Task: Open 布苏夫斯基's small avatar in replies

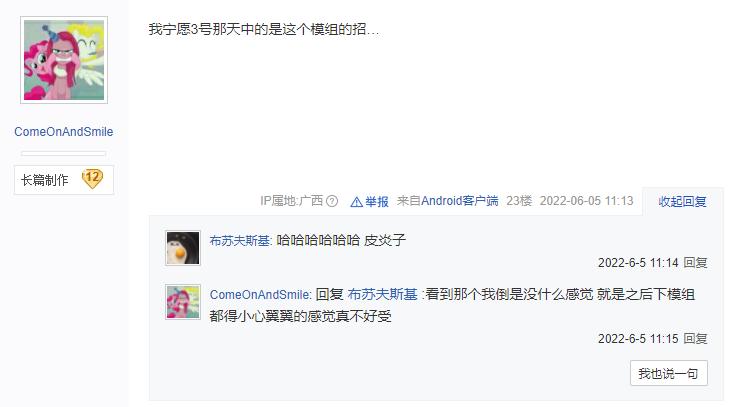Action: pos(183,248)
